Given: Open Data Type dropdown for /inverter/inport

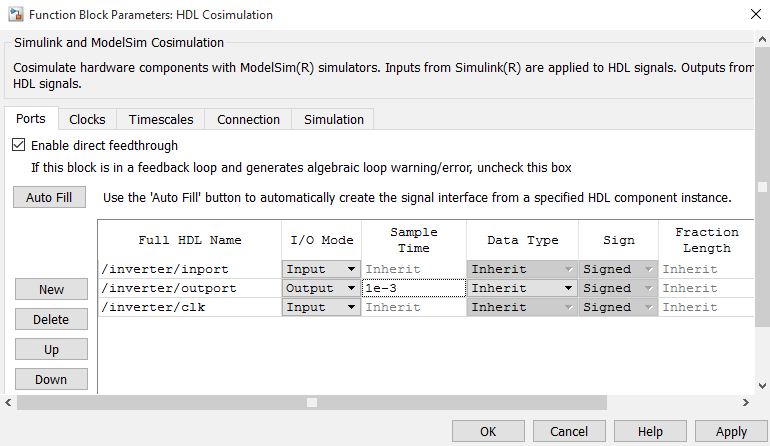Looking at the screenshot, I should [x=522, y=269].
